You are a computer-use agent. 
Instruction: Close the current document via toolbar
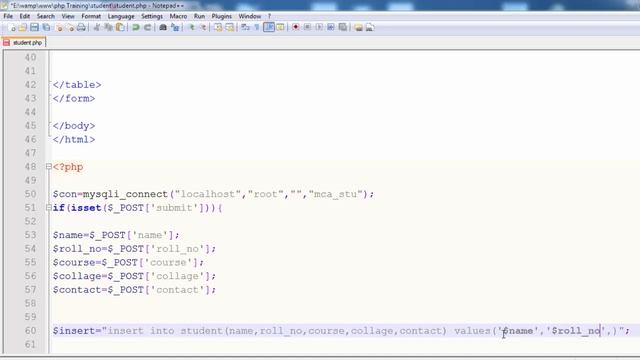(59, 27)
